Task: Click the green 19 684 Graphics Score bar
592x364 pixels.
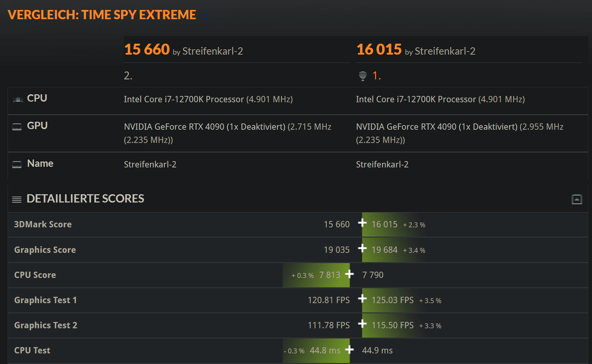Action: point(384,250)
